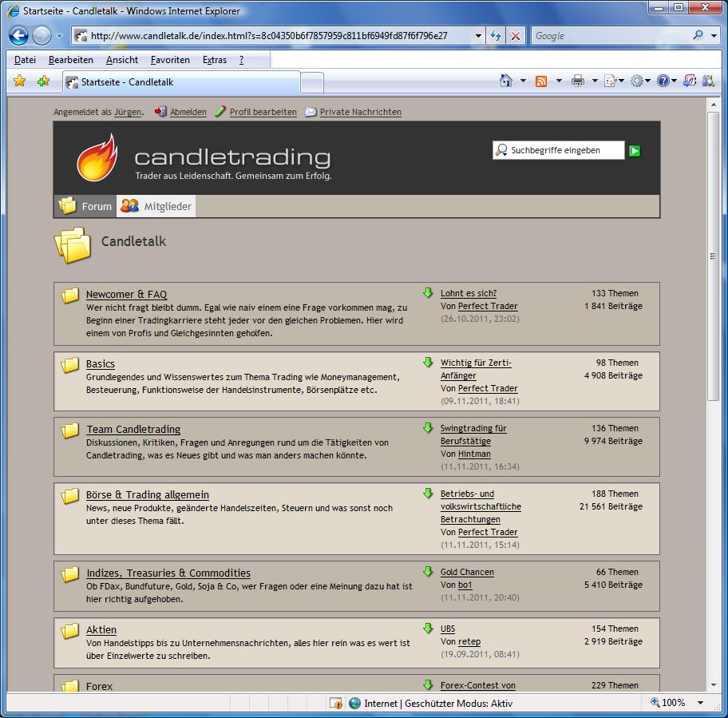
Task: Click the Google search box
Action: point(611,36)
